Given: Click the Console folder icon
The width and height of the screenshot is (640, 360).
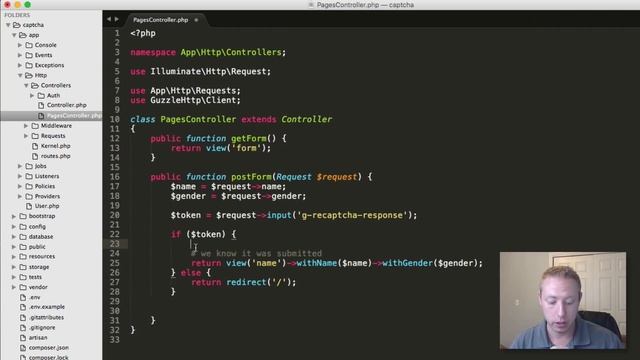Looking at the screenshot, I should pyautogui.click(x=29, y=45).
